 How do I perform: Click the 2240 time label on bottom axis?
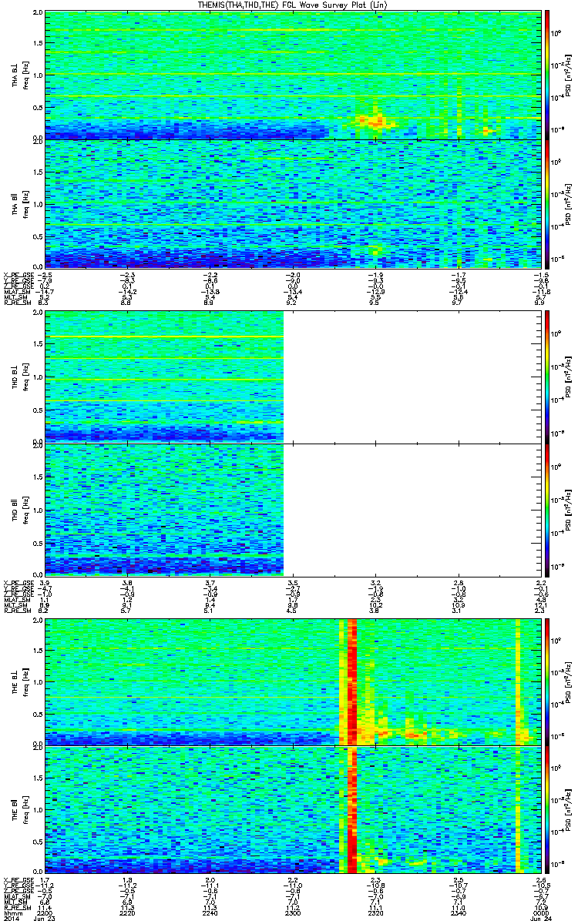click(x=210, y=912)
